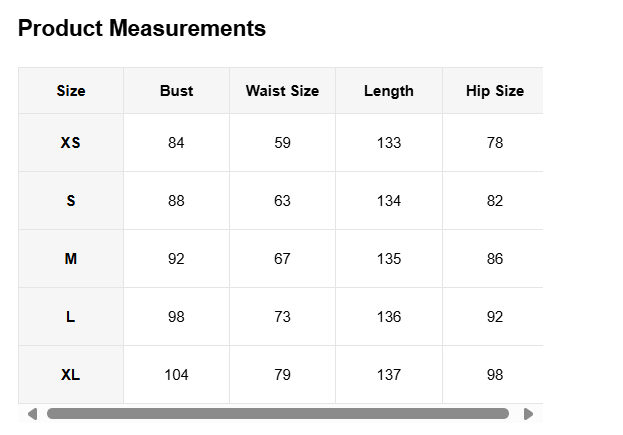Choose the M size row label
Viewport: 623px width, 435px height.
pos(71,259)
